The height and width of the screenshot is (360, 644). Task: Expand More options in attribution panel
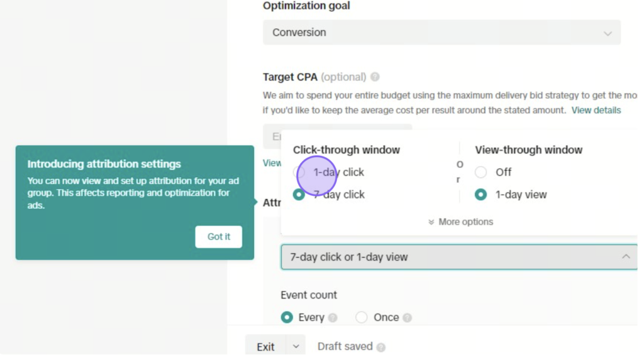point(460,222)
